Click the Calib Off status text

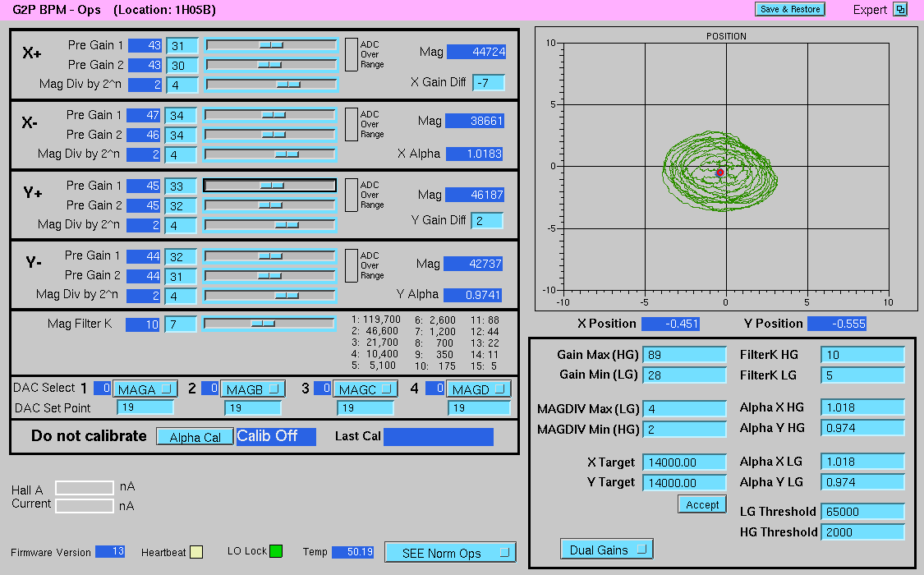click(x=276, y=436)
